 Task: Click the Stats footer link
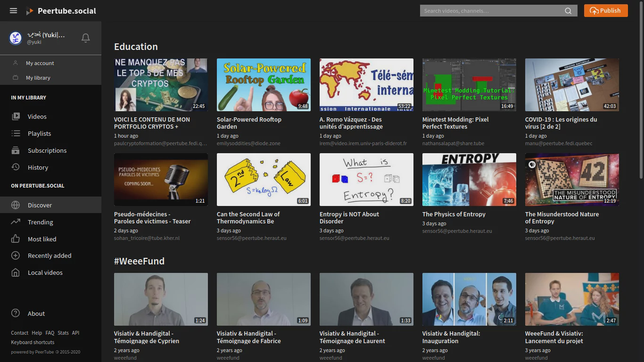click(x=63, y=333)
